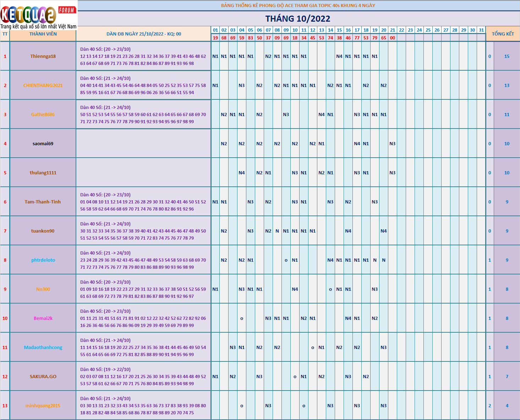
Task: Click 'Dàn 40 Số: (20 -> 23/10)' in Thiennga18 row
Action: point(105,49)
